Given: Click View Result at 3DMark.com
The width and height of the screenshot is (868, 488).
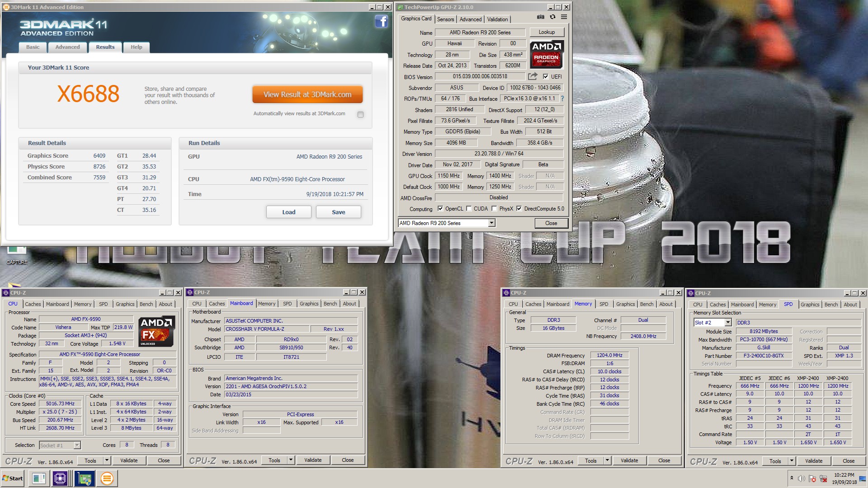Looking at the screenshot, I should point(307,94).
